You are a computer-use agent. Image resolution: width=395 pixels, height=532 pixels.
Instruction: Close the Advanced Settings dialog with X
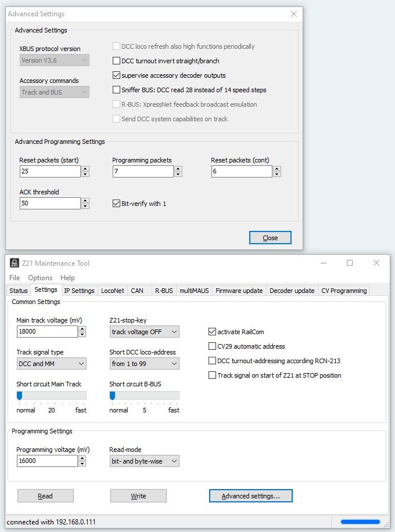[294, 14]
